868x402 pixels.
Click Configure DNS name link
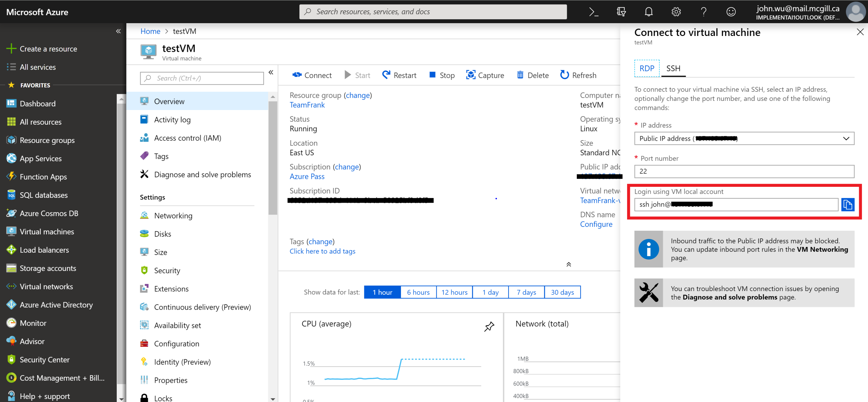(x=596, y=224)
